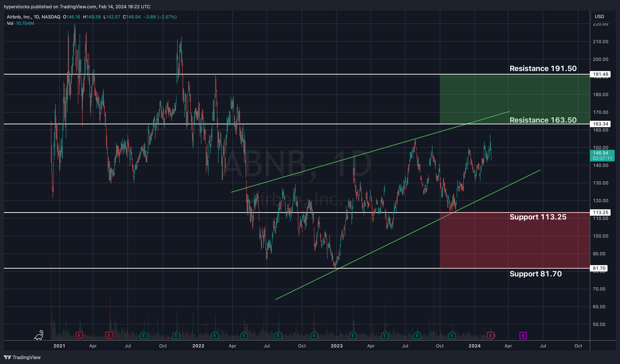The height and width of the screenshot is (364, 620).
Task: Select green earnings E between Oct and 2022 labels
Action: click(x=176, y=335)
